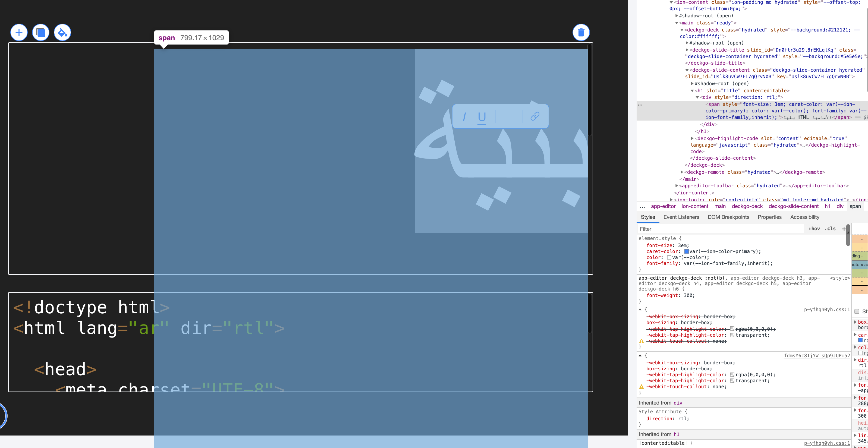The image size is (868, 448).
Task: Open the <style> source link
Action: [840, 278]
